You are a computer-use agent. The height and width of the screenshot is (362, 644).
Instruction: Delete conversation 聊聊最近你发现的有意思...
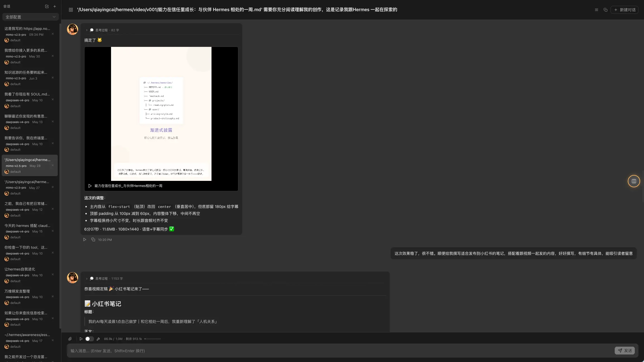click(x=53, y=122)
